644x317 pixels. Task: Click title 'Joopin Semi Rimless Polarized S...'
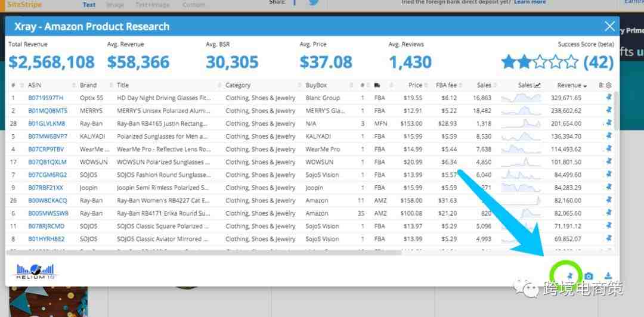(x=163, y=188)
